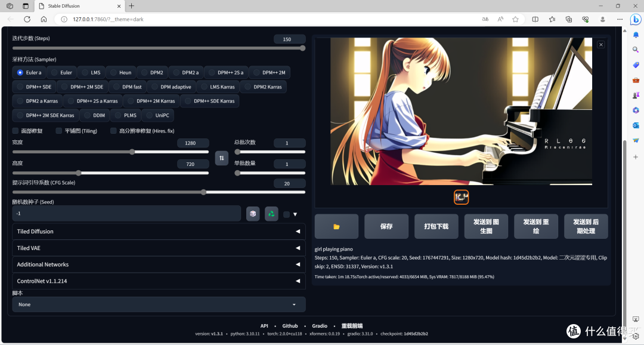Click the sidebar search icon

pyautogui.click(x=636, y=50)
